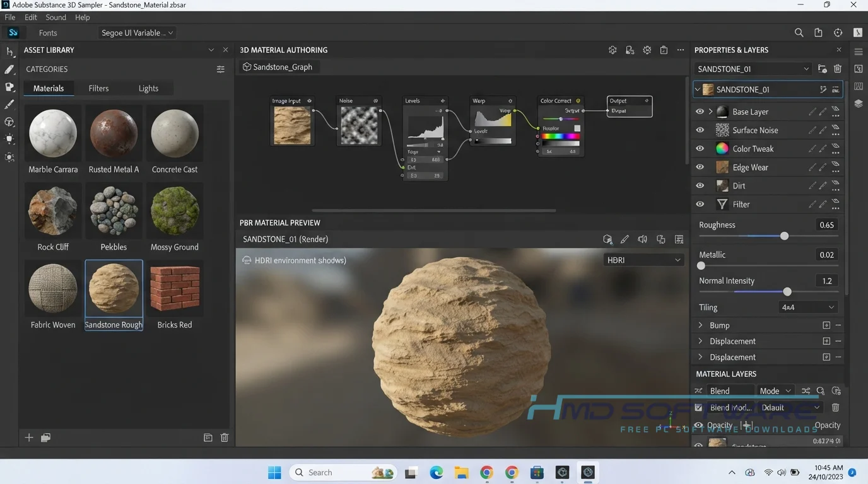Open the three-dot menu in 3D Material Authoring
This screenshot has width=868, height=484.
(681, 50)
